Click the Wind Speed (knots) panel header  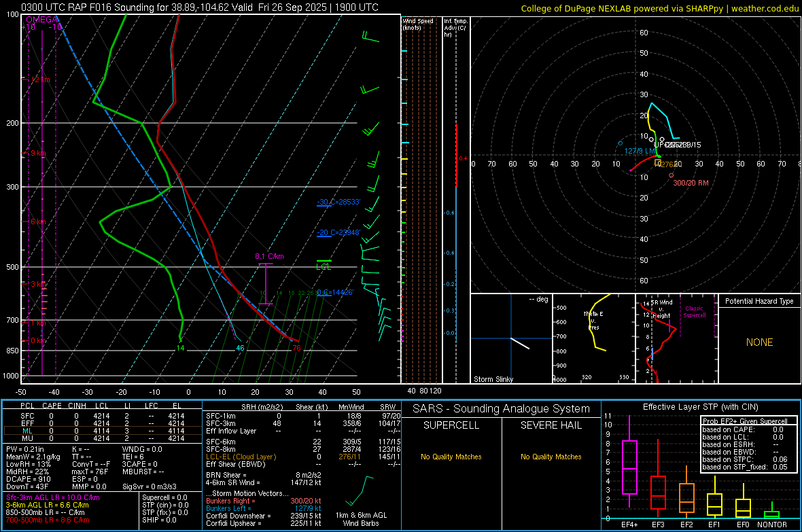[x=418, y=24]
